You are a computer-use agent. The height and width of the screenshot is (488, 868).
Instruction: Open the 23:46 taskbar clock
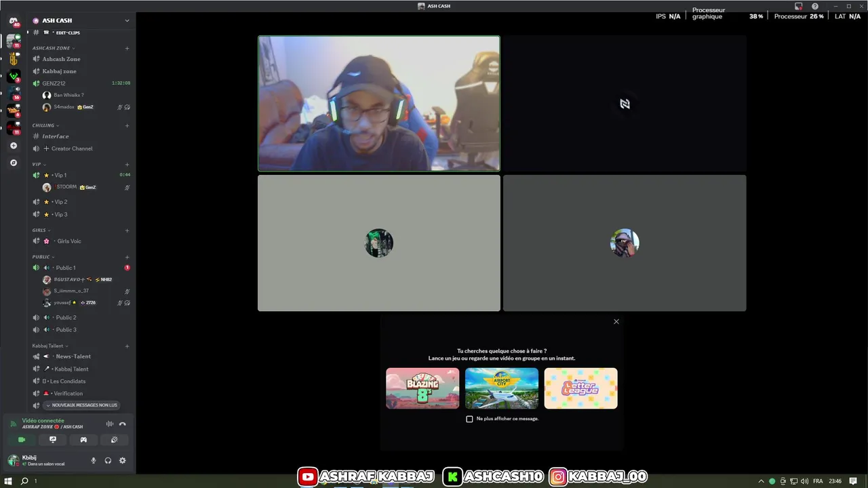[835, 481]
